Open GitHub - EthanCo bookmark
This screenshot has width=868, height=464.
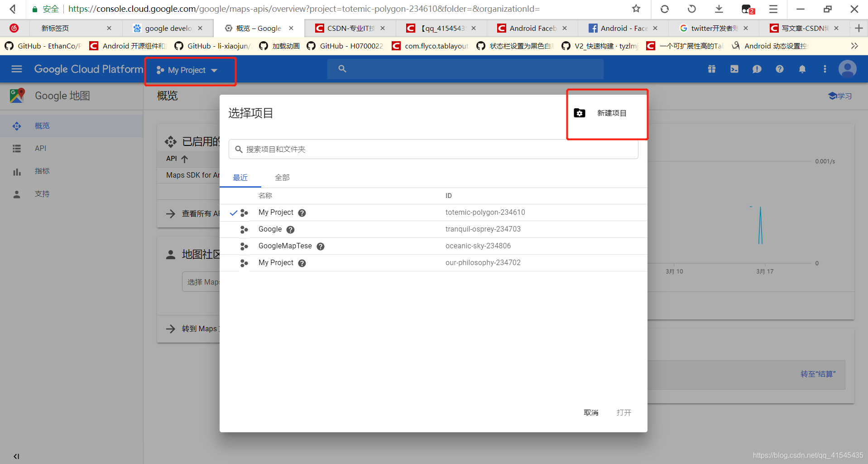coord(43,46)
